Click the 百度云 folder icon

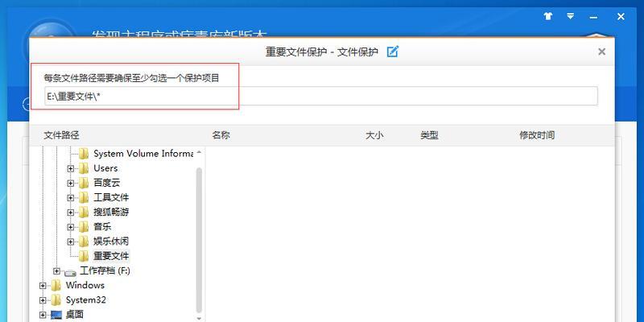point(84,184)
